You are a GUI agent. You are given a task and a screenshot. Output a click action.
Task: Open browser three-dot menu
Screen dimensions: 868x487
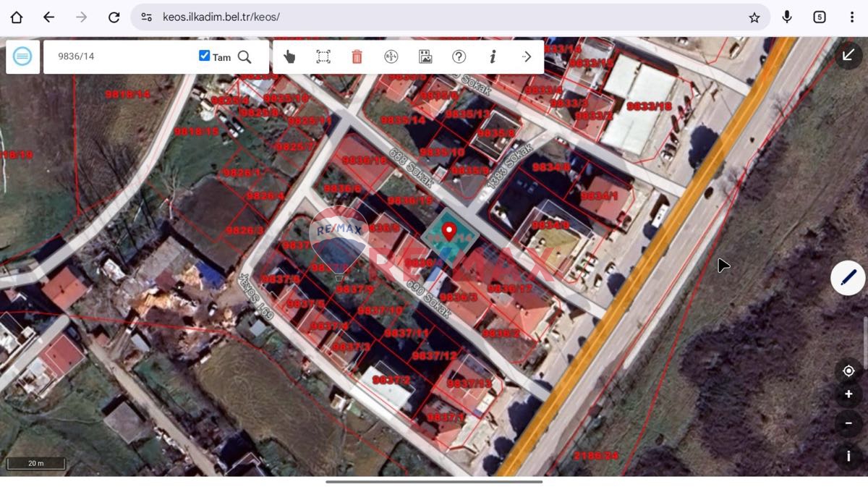point(852,17)
